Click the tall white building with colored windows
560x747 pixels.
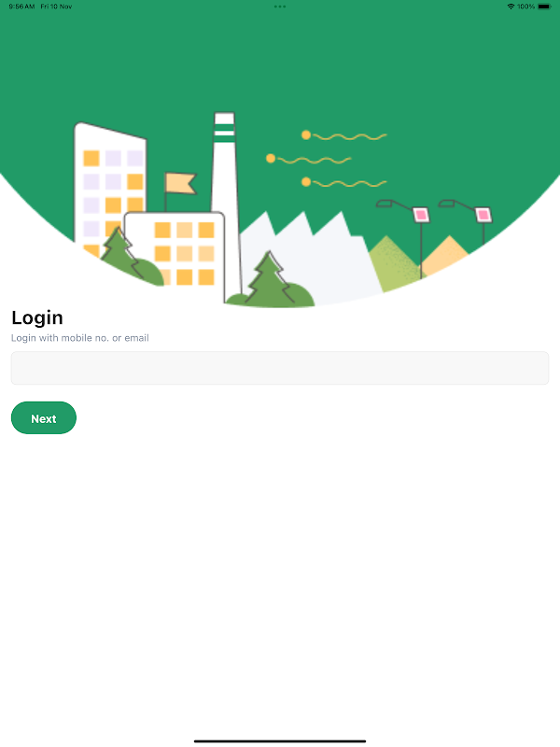(109, 186)
